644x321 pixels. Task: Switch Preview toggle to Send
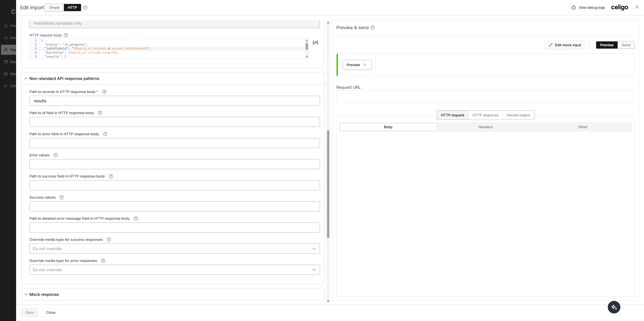[x=626, y=45]
